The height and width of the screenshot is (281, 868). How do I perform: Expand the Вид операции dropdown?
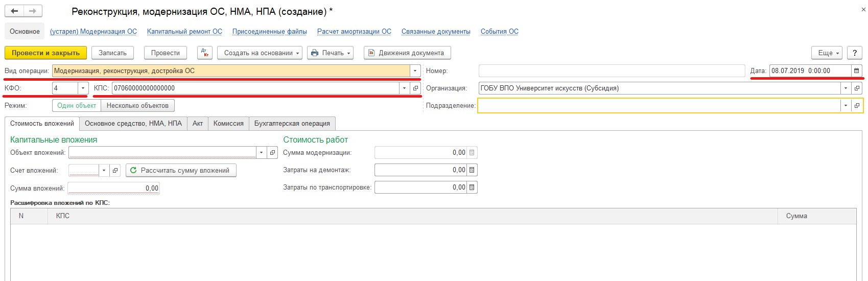click(x=415, y=71)
